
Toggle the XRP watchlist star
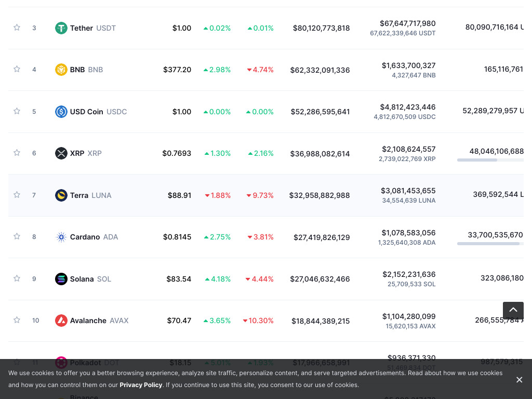click(17, 153)
